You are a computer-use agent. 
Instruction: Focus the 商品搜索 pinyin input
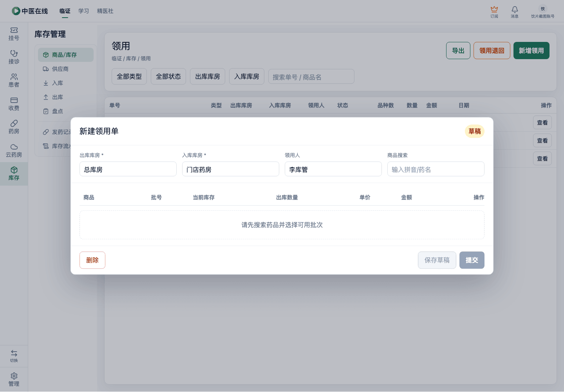(x=436, y=169)
